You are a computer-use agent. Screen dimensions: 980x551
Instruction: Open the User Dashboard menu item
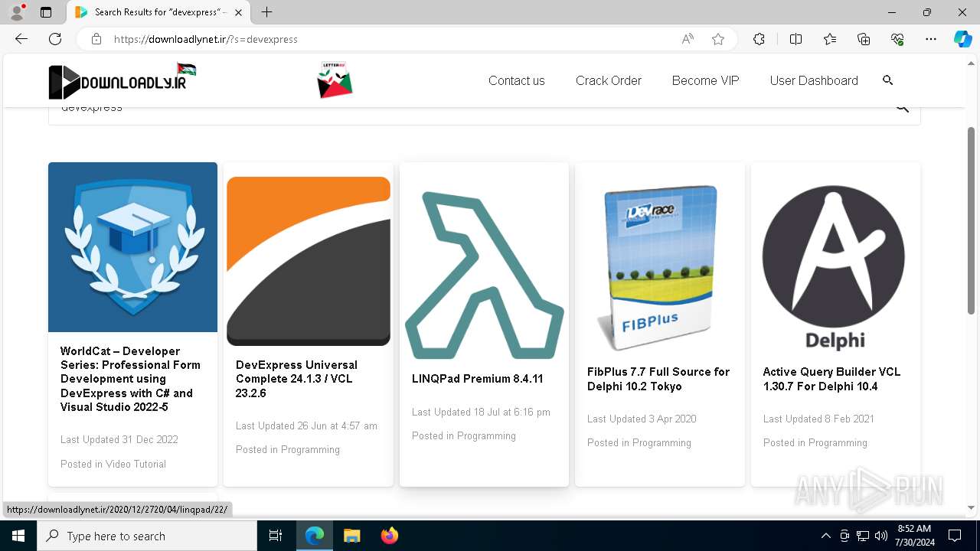click(814, 80)
